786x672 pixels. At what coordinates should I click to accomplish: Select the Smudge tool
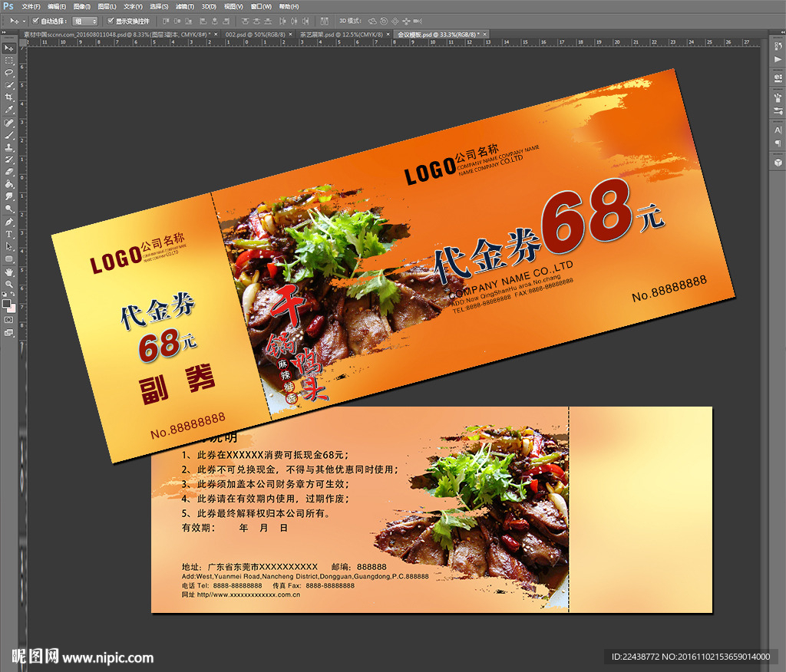pos(9,196)
